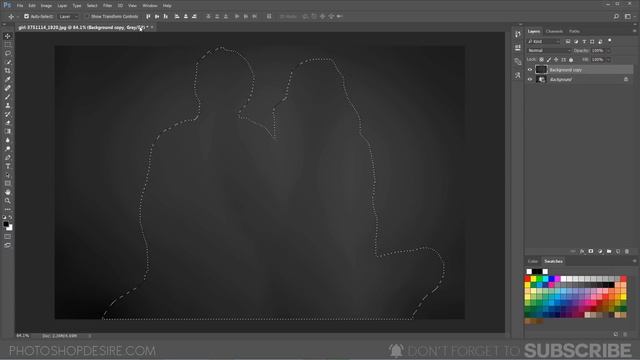Toggle lock all padlock icon

pos(571,60)
